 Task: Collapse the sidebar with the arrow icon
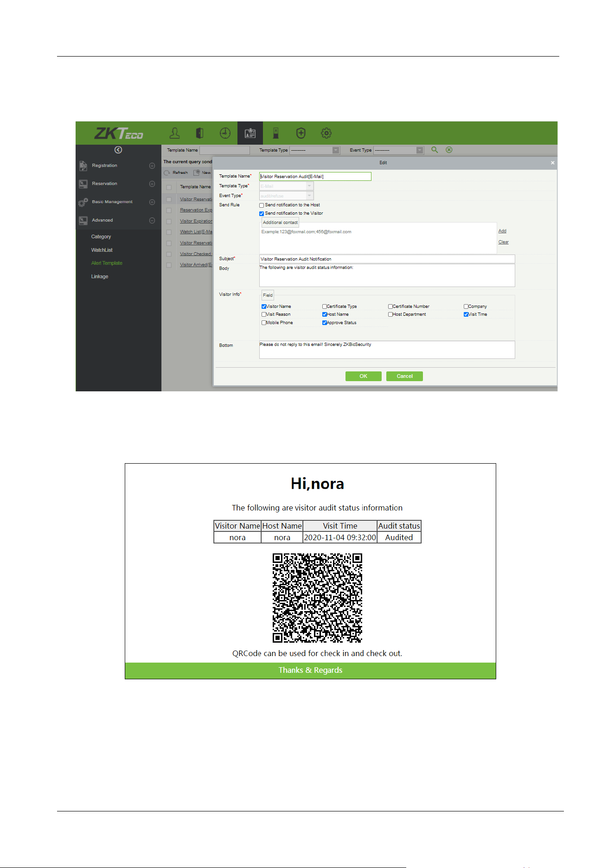118,150
